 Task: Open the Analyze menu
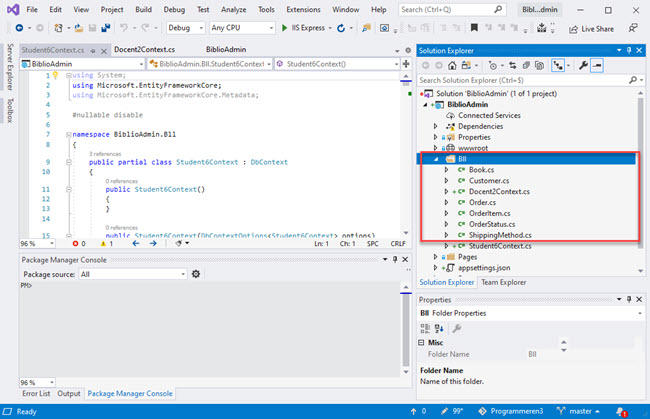coord(233,10)
